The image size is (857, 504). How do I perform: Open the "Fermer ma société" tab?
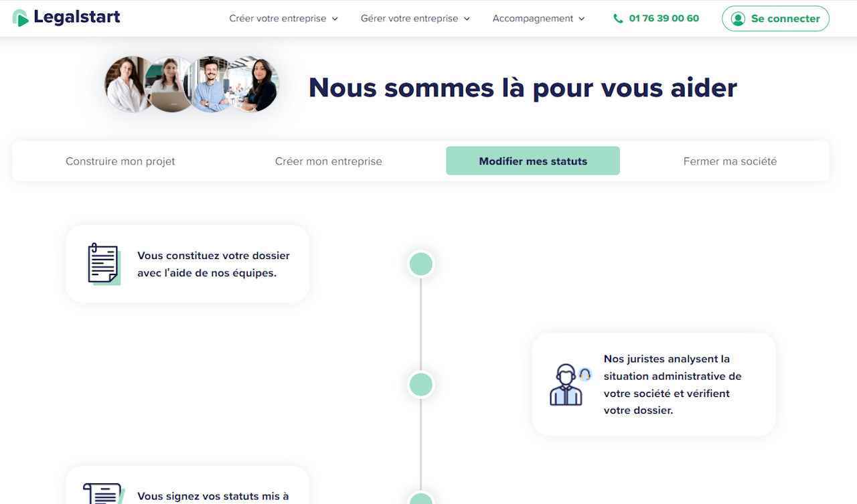point(730,161)
